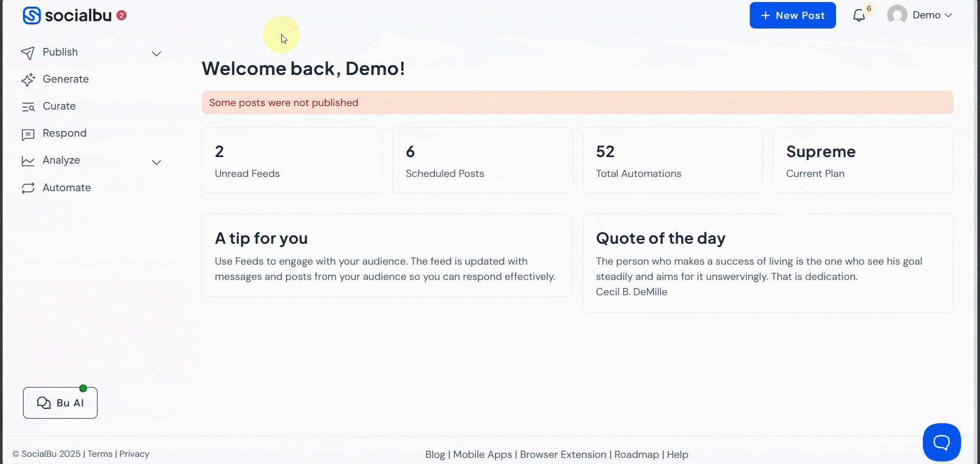The image size is (980, 464).
Task: Open the live chat support bubble
Action: pos(941,442)
